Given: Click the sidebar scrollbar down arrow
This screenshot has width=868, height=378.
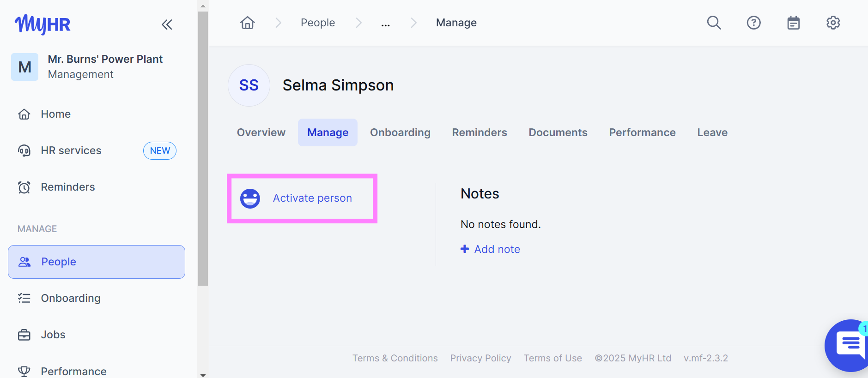Looking at the screenshot, I should click(x=203, y=375).
